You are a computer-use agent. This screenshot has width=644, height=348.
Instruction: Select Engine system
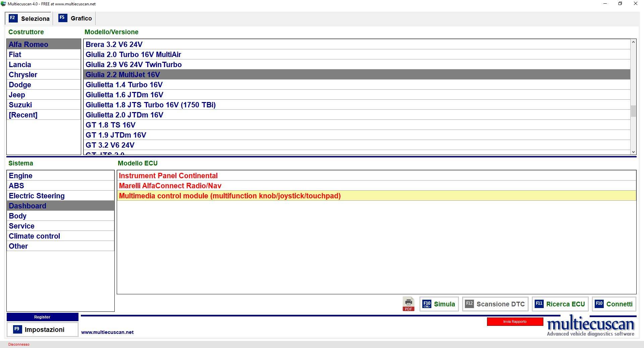coord(60,176)
